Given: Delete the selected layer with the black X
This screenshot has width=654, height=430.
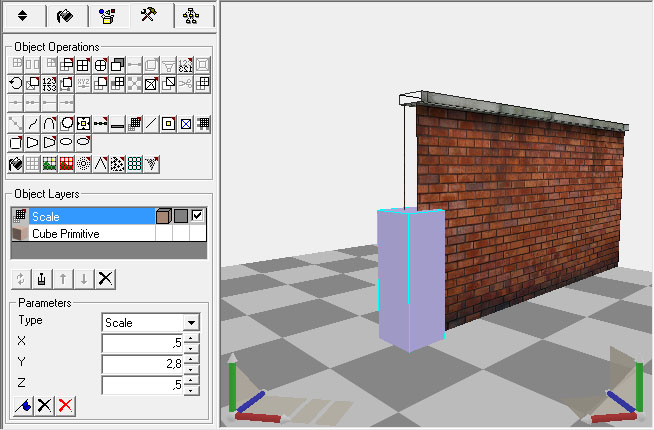Looking at the screenshot, I should (105, 277).
